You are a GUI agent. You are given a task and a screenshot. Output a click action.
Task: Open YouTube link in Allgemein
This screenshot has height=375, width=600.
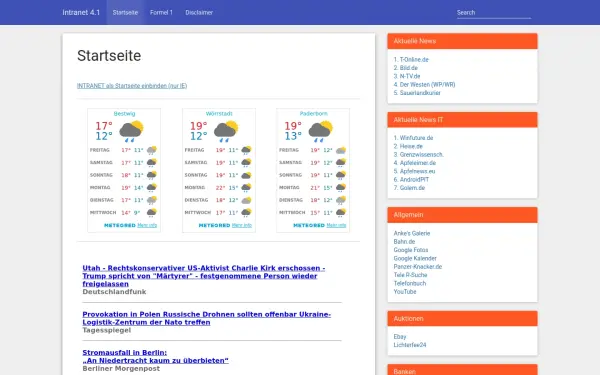405,292
